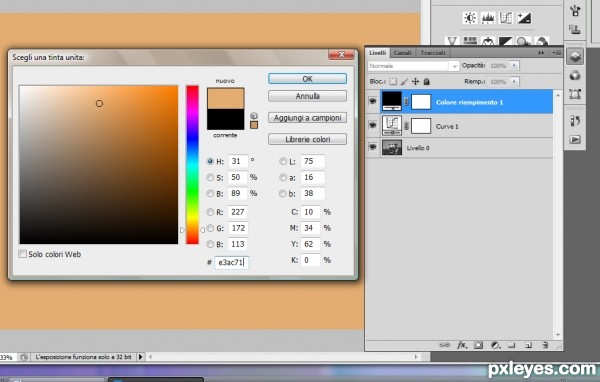
Task: Click the vertical hue spectrum slider
Action: tap(192, 165)
